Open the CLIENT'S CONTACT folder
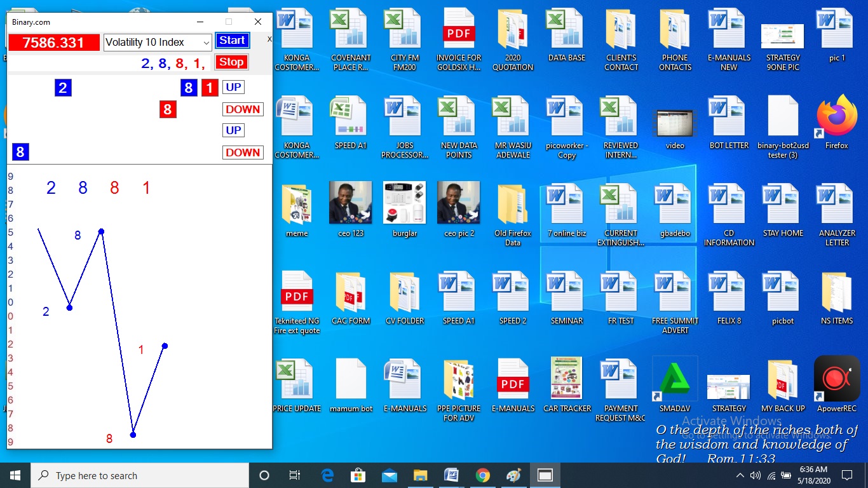This screenshot has height=488, width=868. (x=621, y=39)
